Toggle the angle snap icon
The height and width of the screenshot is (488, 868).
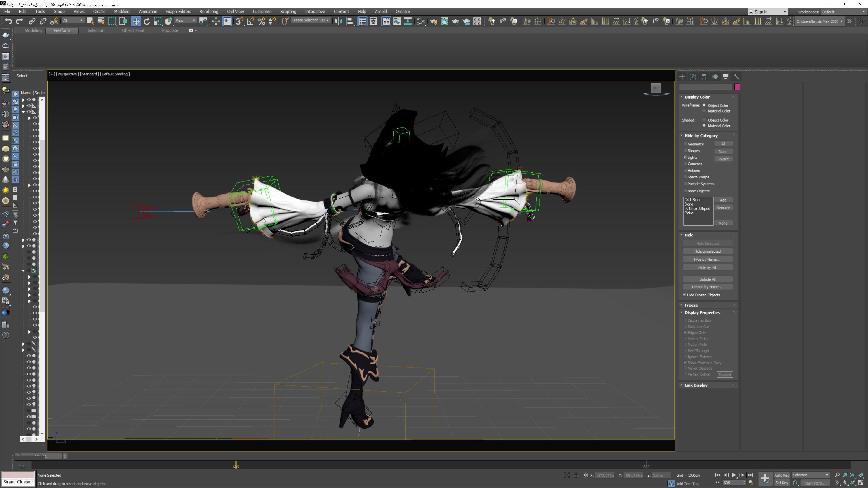pos(250,21)
